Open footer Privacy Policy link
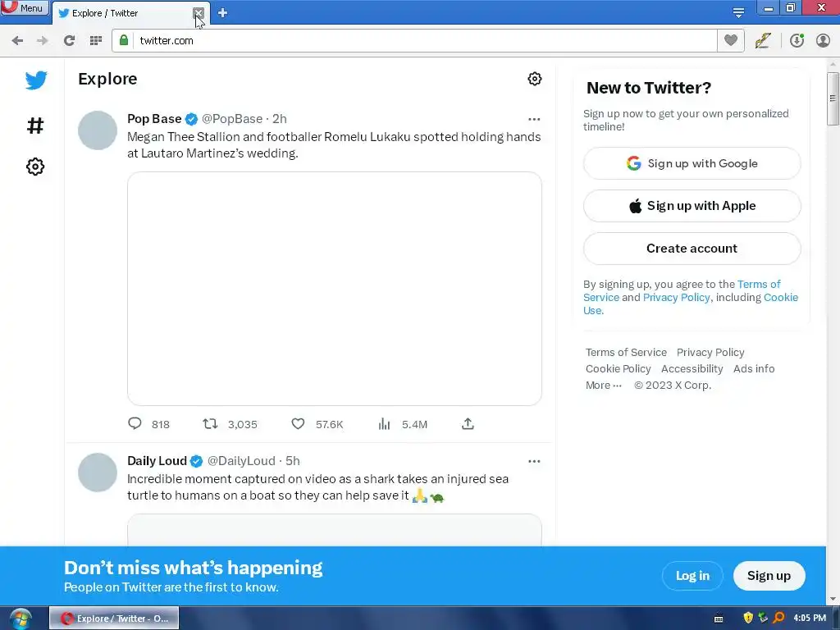This screenshot has height=630, width=840. [x=710, y=353]
